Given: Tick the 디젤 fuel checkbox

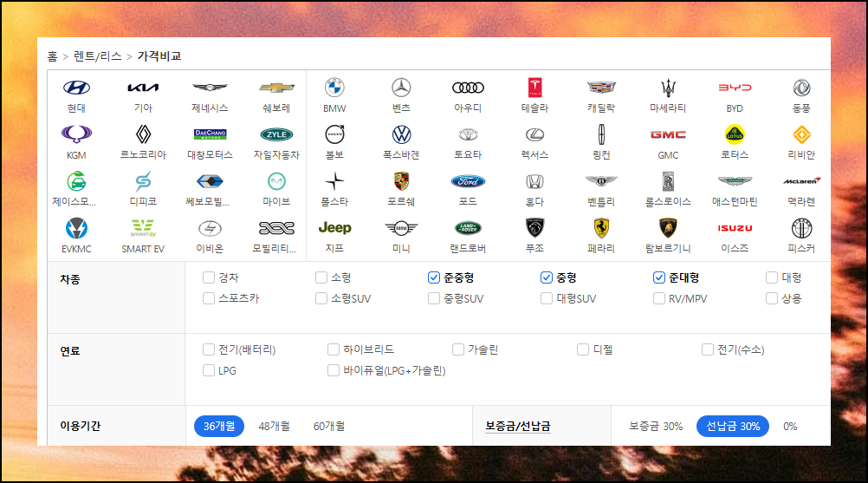Looking at the screenshot, I should tap(583, 349).
